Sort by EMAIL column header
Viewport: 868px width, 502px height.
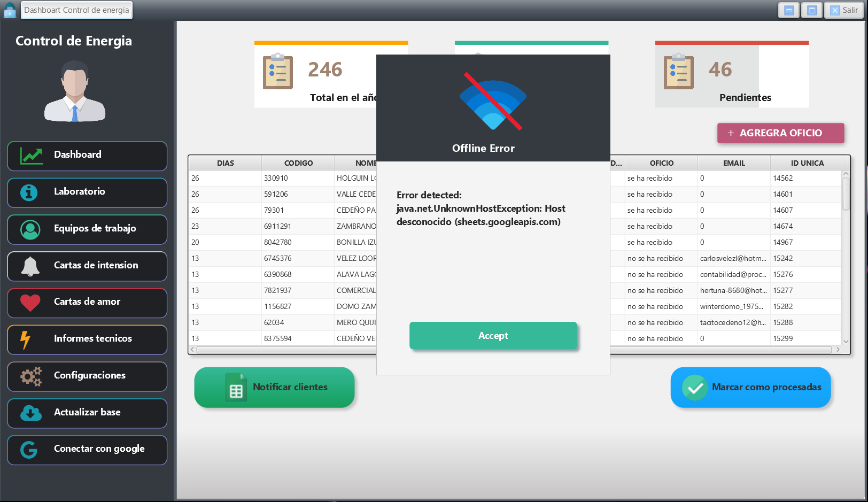734,163
